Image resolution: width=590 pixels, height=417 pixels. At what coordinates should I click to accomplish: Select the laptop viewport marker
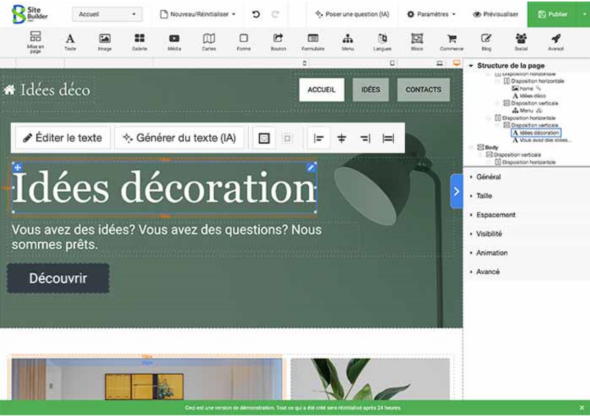coord(439,63)
